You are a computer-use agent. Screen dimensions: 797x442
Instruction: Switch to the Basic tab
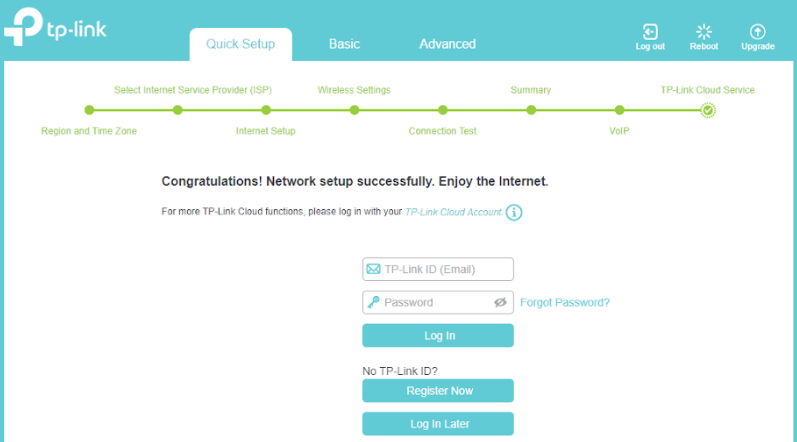click(x=344, y=44)
